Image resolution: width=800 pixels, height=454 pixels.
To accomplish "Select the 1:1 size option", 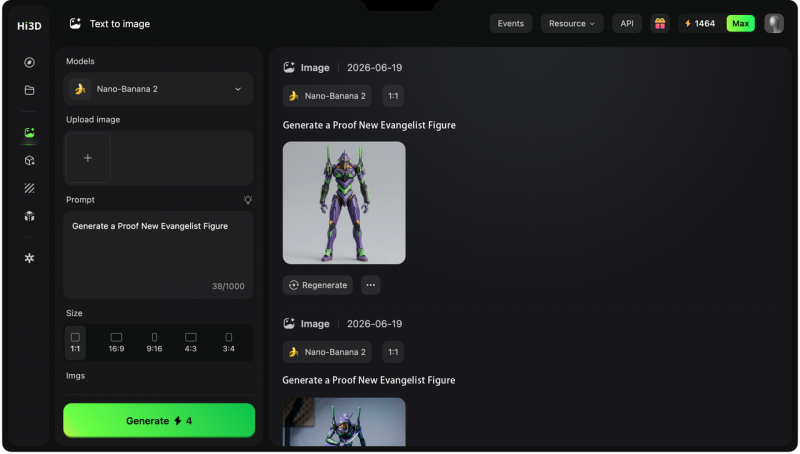I will (76, 342).
